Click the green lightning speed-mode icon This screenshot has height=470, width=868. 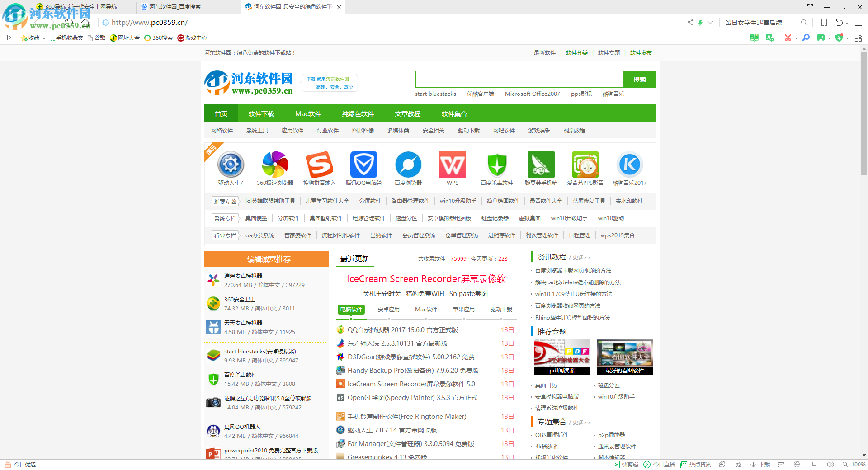[x=700, y=22]
